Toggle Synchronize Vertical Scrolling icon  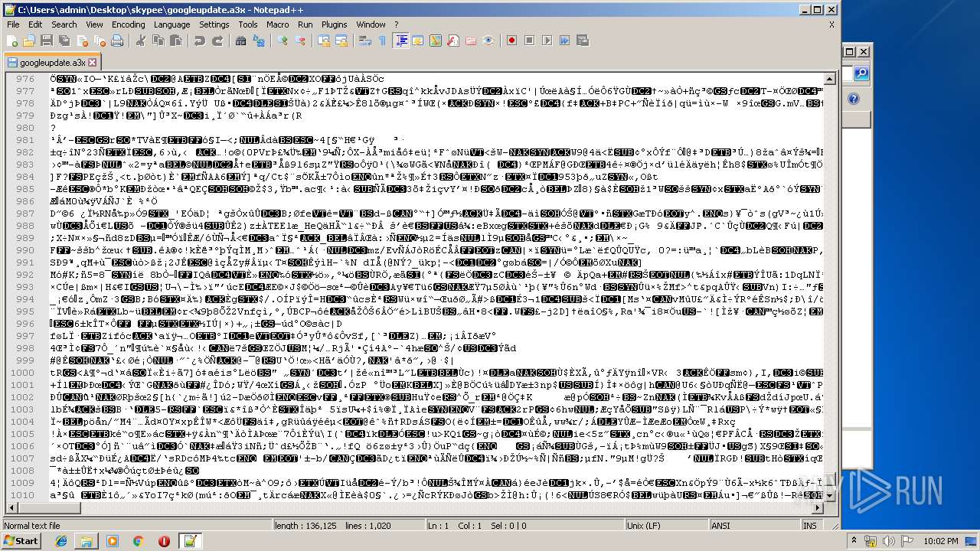[x=323, y=40]
